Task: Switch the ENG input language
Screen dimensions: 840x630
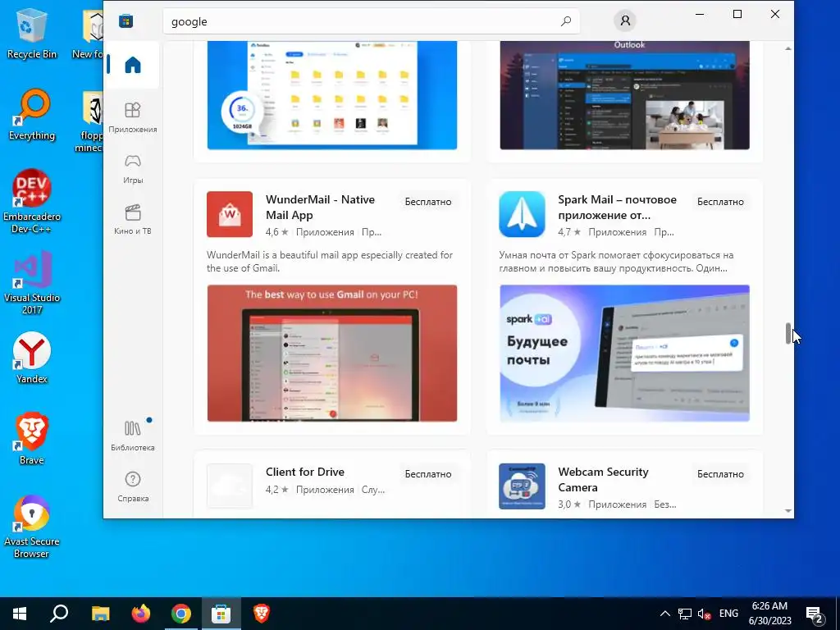Action: [x=728, y=614]
